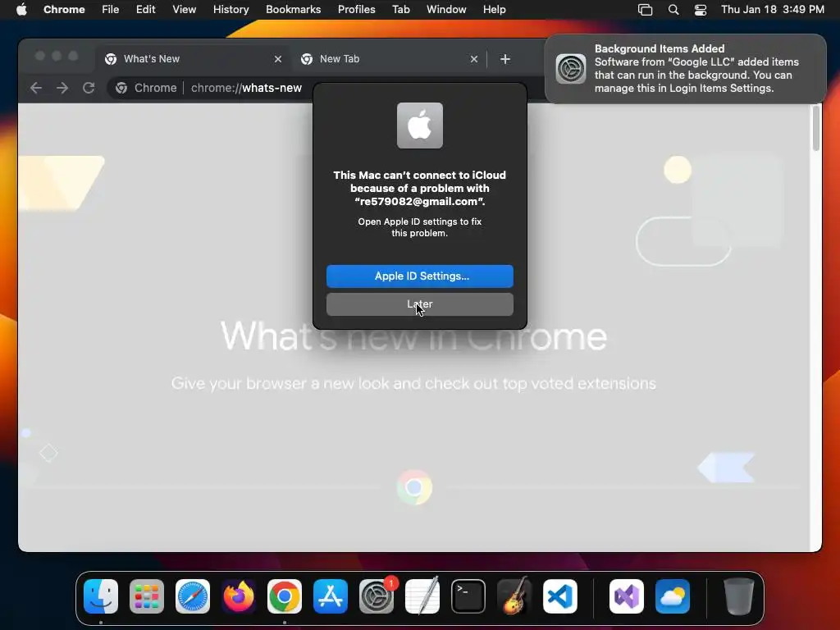Open the View menu
Screen dimensions: 840x630
coord(185,10)
